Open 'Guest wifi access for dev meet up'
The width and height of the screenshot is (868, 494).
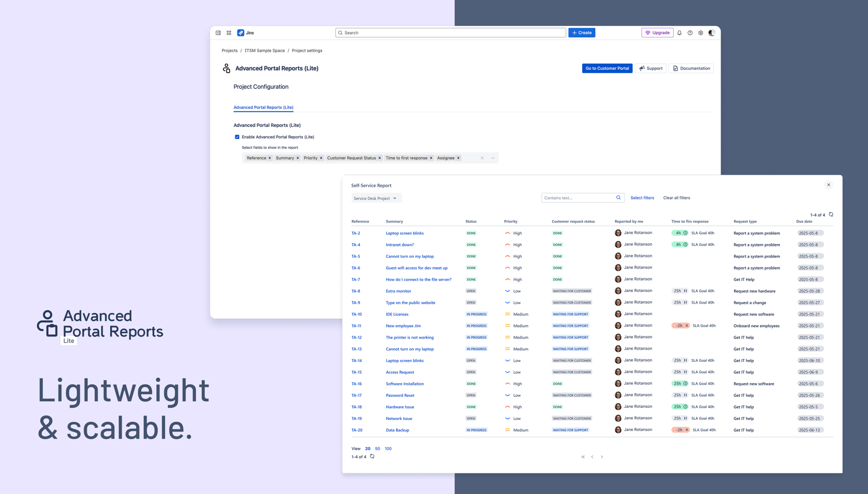click(x=416, y=268)
